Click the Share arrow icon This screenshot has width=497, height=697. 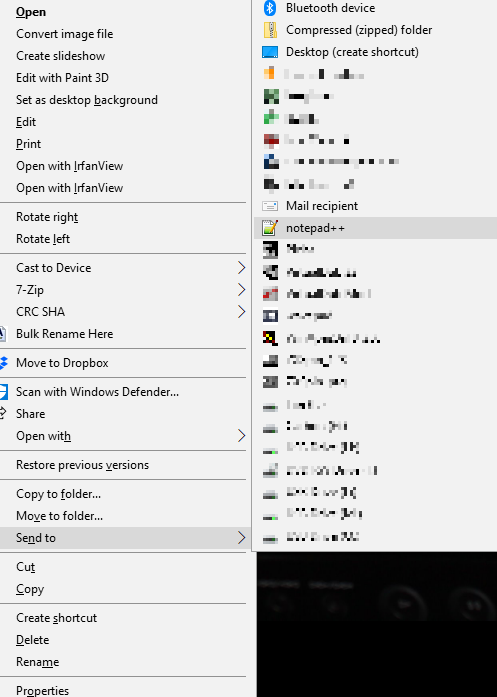3,413
